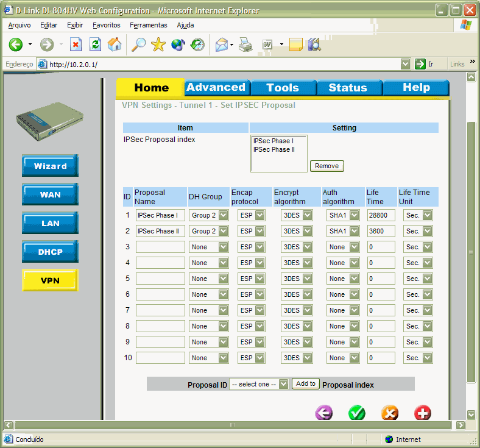Expand the Proposal ID select one dropdown
Image resolution: width=480 pixels, height=448 pixels.
[259, 384]
